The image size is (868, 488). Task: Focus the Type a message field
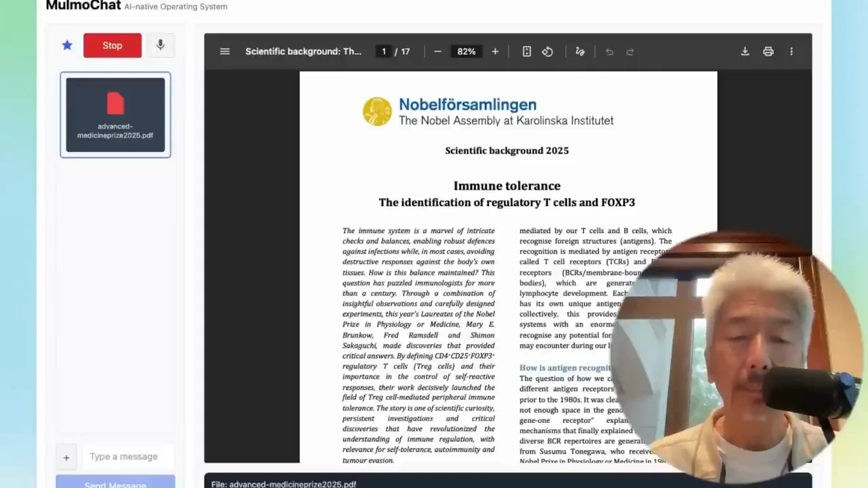[129, 457]
